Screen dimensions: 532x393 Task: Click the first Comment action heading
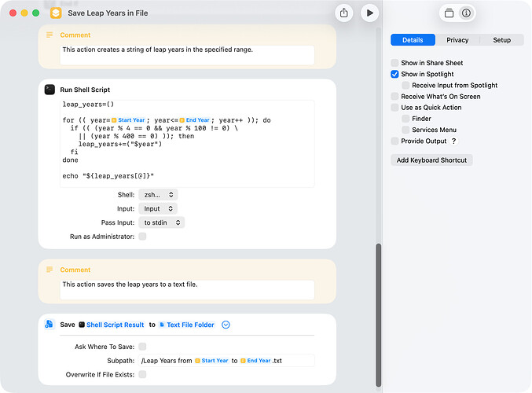click(75, 35)
